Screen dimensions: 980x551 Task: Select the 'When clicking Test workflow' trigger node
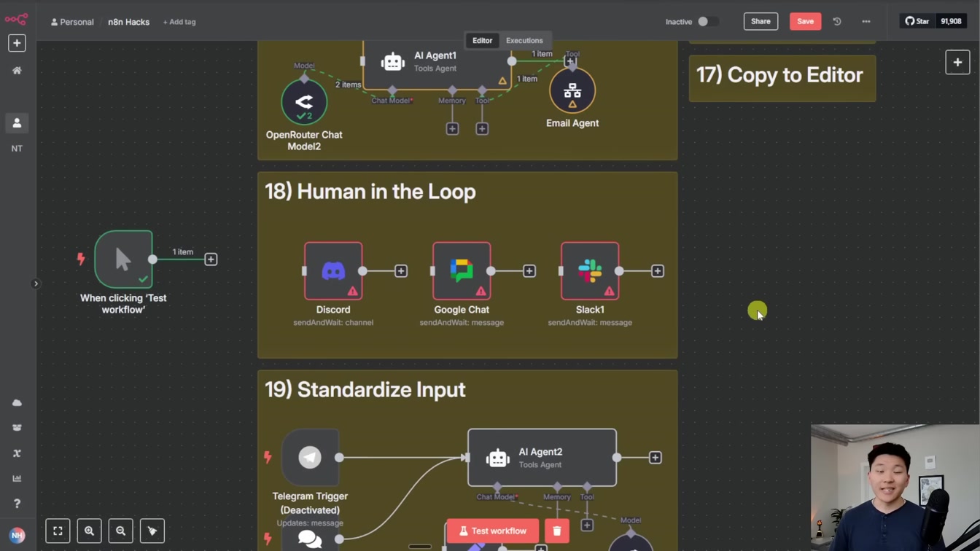123,259
